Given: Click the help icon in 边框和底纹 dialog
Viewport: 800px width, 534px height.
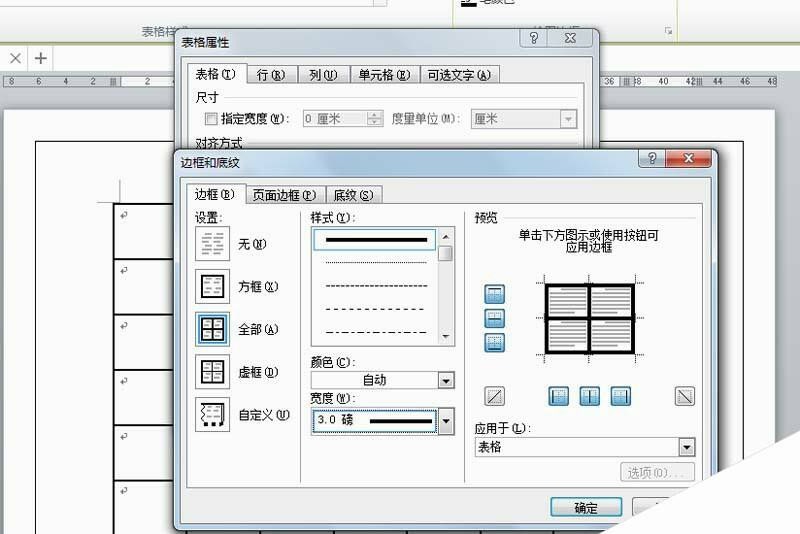Looking at the screenshot, I should click(x=652, y=158).
